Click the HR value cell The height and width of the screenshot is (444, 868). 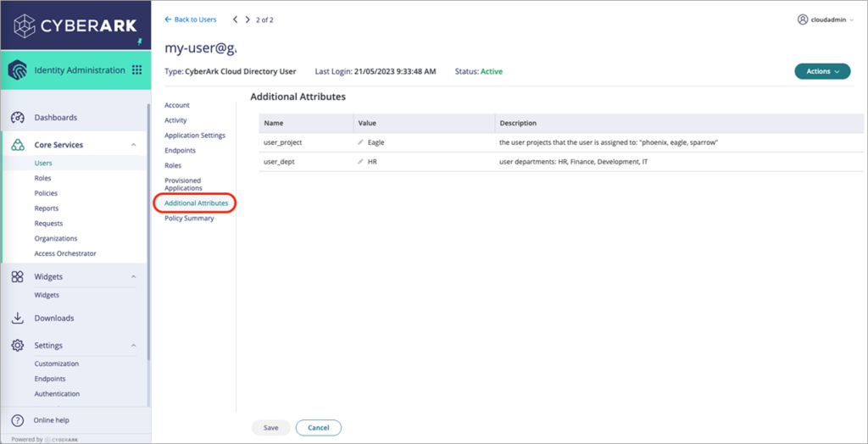372,162
